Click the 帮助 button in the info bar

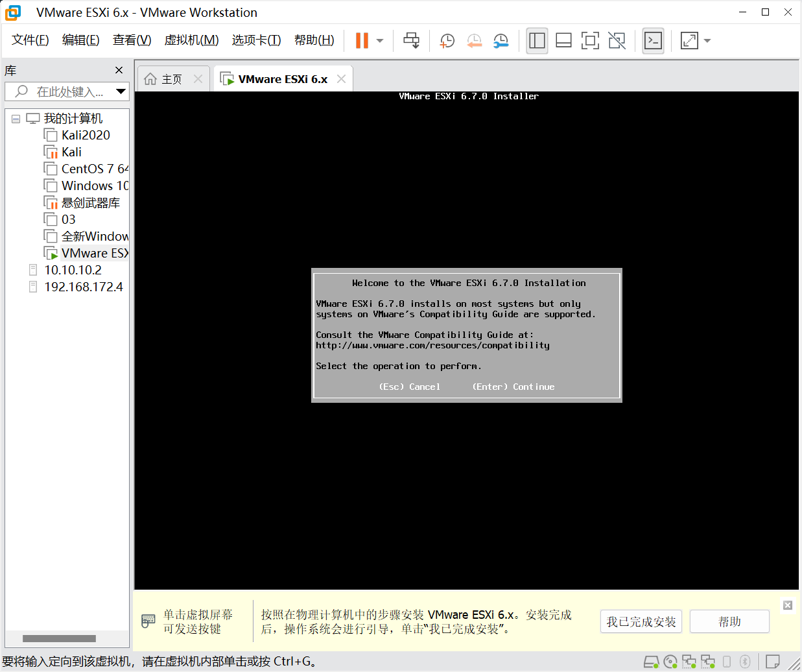[x=729, y=621]
